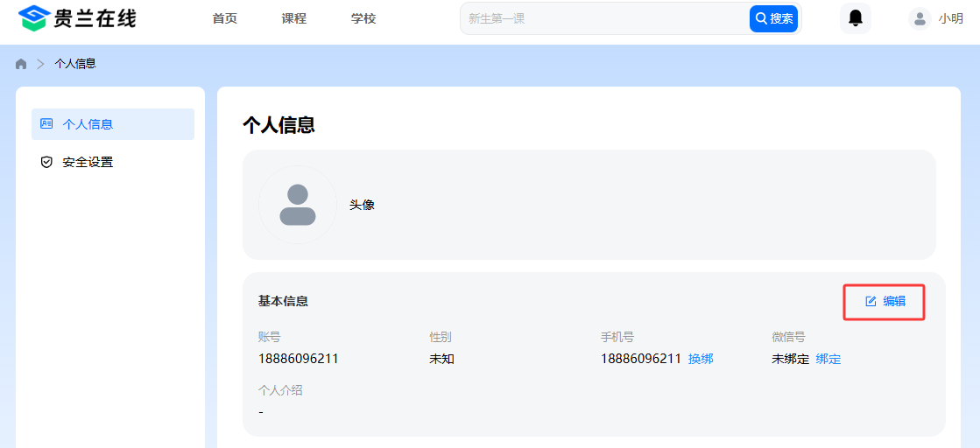
Task: Click the user avatar icon beside 小明
Action: [x=920, y=18]
